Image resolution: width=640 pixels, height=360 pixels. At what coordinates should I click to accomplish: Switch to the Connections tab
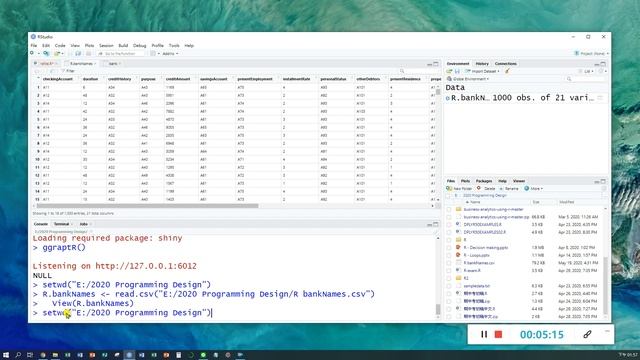tap(506, 64)
